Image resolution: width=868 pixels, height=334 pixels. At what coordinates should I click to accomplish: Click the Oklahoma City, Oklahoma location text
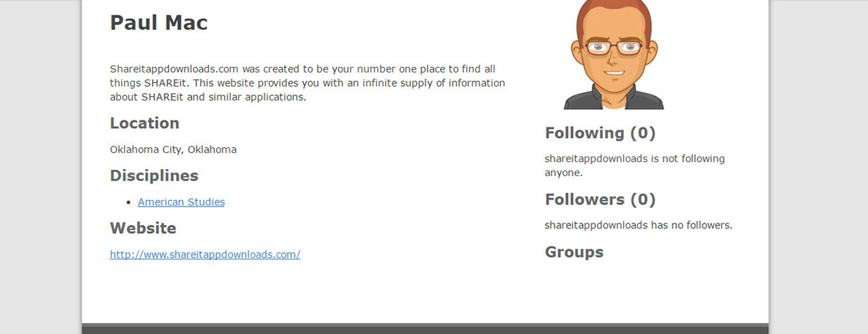[173, 149]
